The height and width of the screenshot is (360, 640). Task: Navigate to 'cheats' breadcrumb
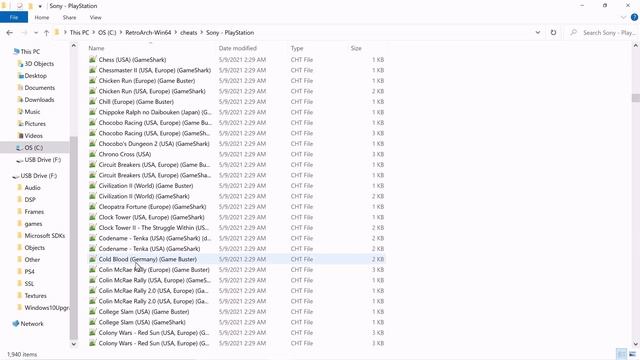click(x=189, y=33)
